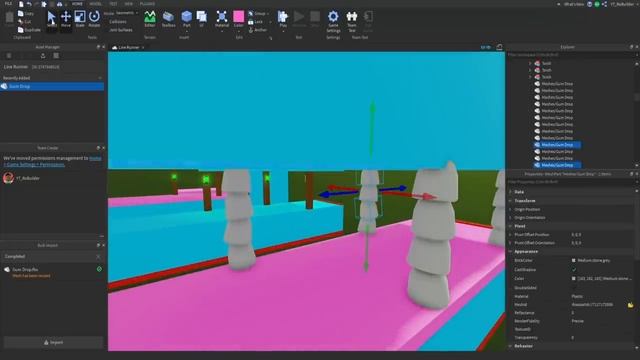
Task: Toggle the Collisions checkbox
Action: pyautogui.click(x=118, y=22)
